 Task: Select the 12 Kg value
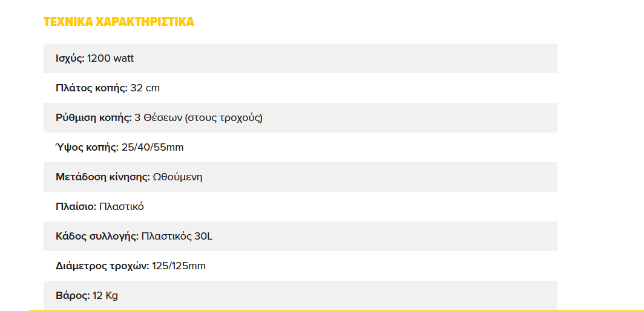(105, 296)
